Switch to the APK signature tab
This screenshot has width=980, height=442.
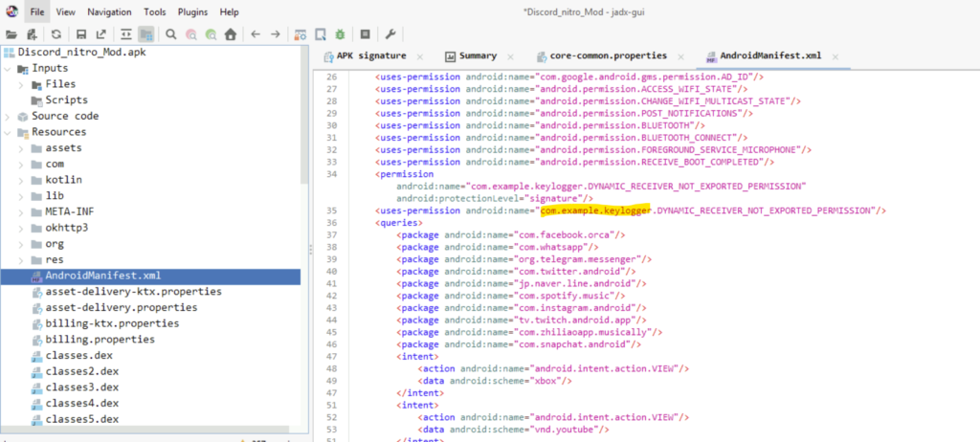point(368,55)
